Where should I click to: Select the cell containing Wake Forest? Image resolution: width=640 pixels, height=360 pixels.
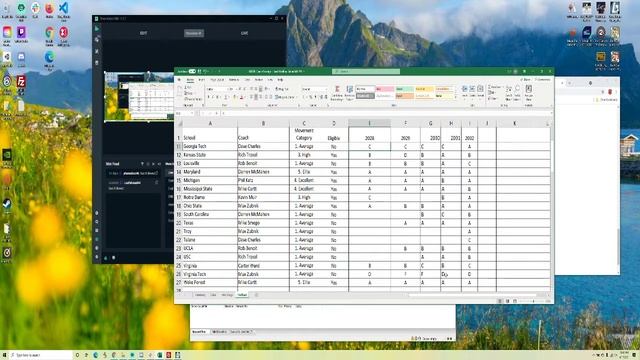[210, 282]
